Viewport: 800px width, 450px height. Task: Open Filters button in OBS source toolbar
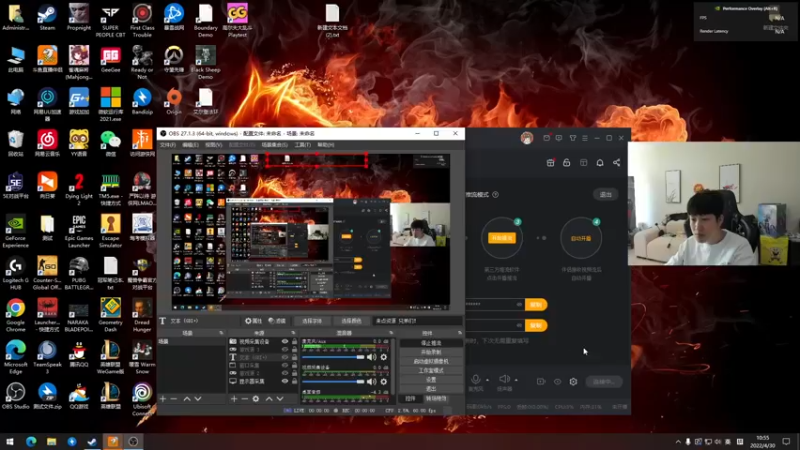click(277, 321)
